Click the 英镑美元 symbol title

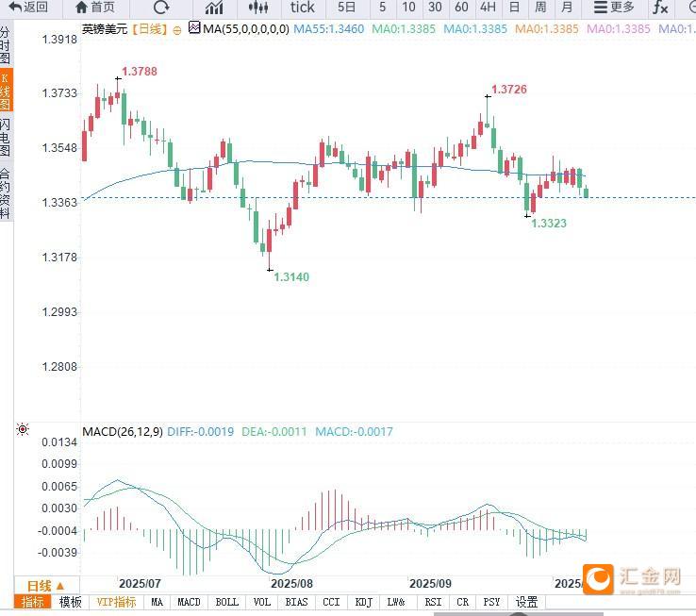[105, 29]
